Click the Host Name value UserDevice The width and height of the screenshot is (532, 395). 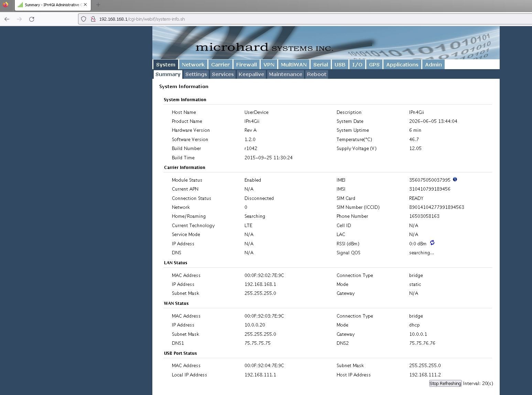click(x=257, y=112)
